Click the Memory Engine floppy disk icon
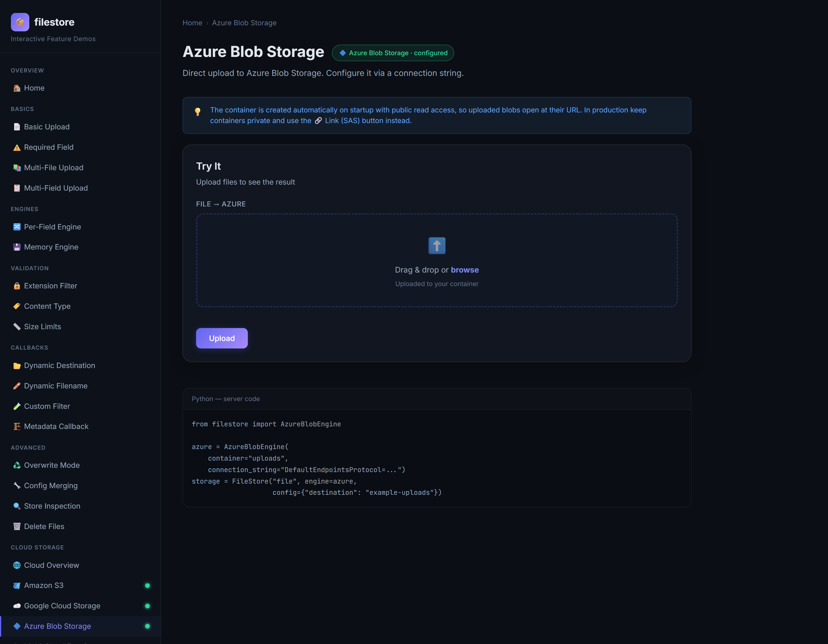This screenshot has width=828, height=644. click(x=17, y=247)
